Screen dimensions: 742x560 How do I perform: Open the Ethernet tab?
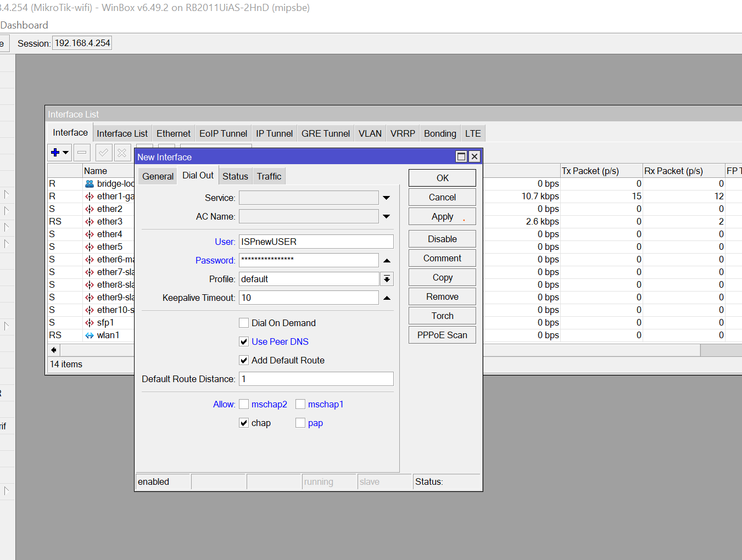(x=174, y=133)
